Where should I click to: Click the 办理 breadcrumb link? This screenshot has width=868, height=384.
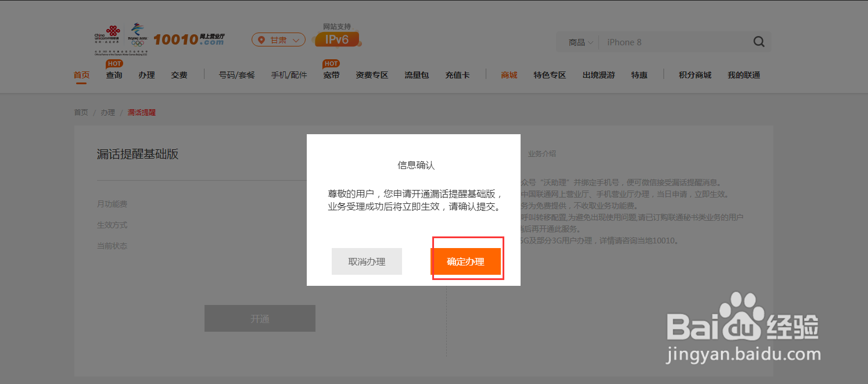click(107, 112)
